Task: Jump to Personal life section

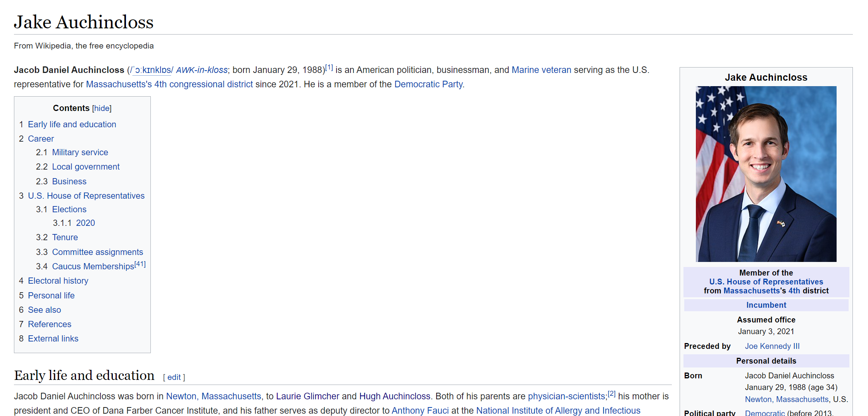Action: (51, 295)
